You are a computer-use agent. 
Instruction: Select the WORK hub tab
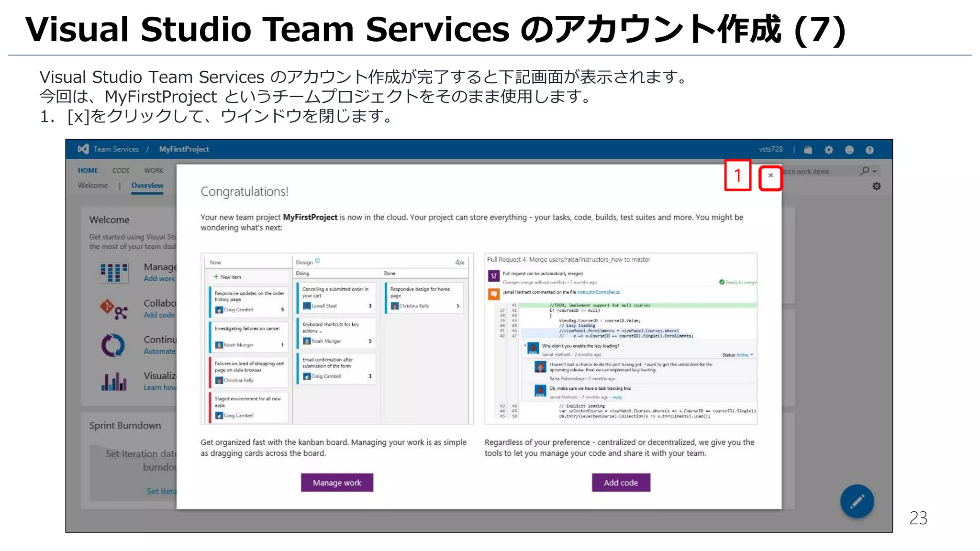(154, 170)
